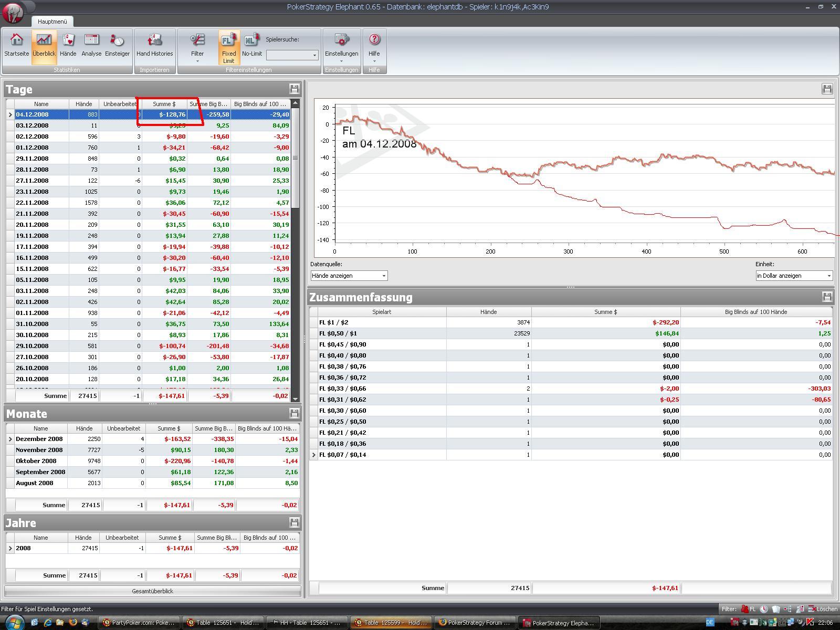Switch to Table 125651 taskbar window
The width and height of the screenshot is (840, 630).
[x=223, y=623]
